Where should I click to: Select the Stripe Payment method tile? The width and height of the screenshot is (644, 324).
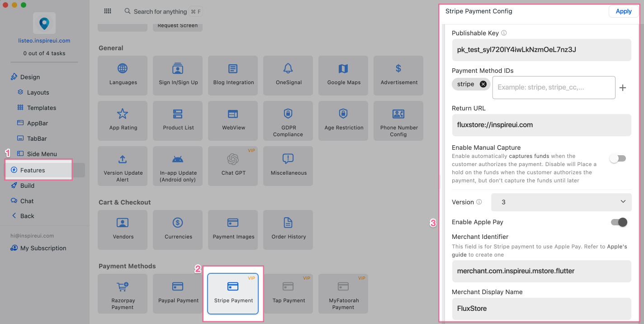(x=233, y=293)
